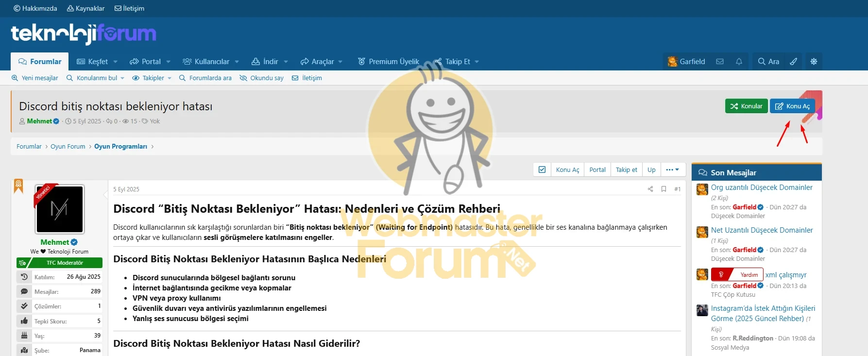
Task: Click Forumlarda ara link
Action: coord(205,78)
